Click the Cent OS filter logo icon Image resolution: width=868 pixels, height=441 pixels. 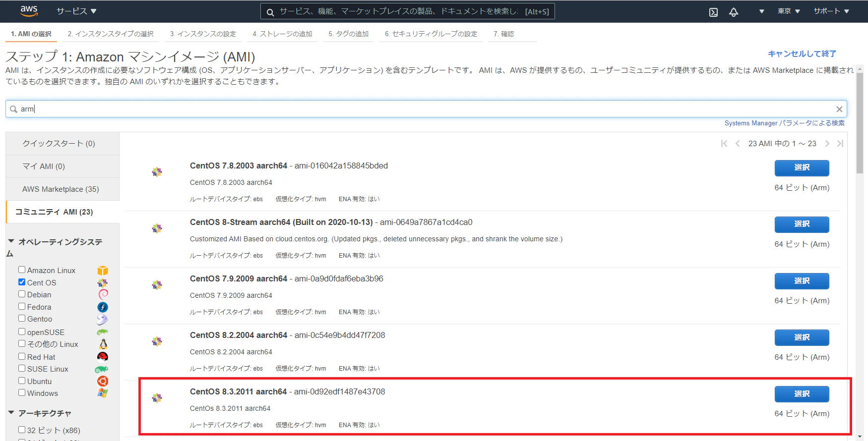103,283
